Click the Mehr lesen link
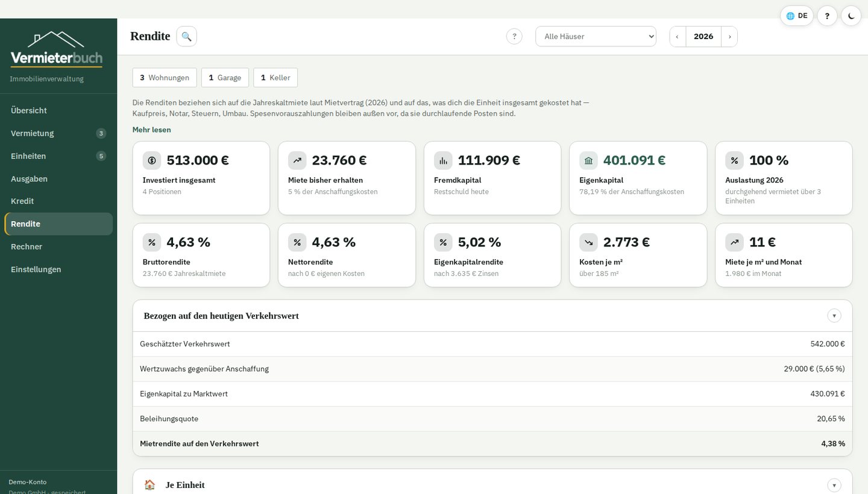868x494 pixels. coord(152,130)
